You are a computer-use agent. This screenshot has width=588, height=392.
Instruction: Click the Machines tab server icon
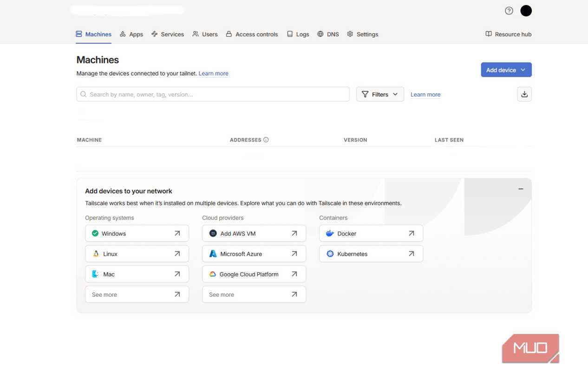point(79,34)
